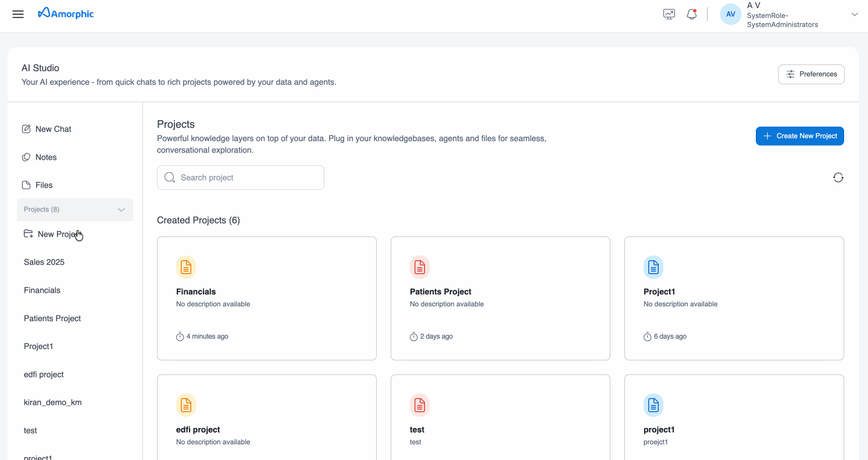Open the user account dropdown

point(783,15)
